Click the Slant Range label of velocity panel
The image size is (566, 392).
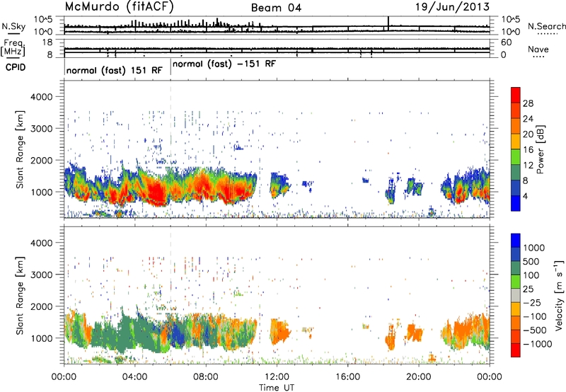coord(20,296)
